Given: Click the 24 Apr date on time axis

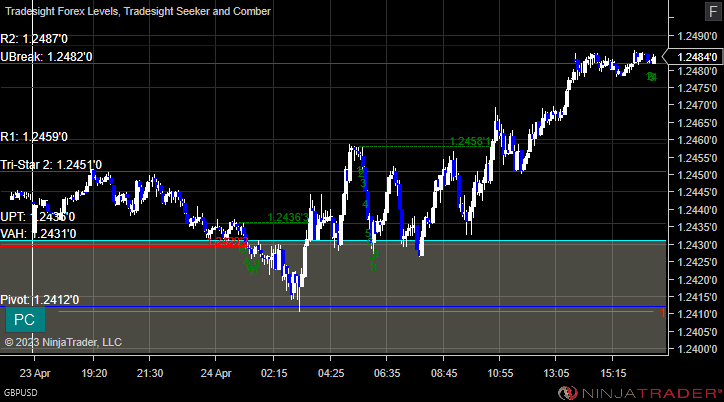Looking at the screenshot, I should [x=216, y=373].
